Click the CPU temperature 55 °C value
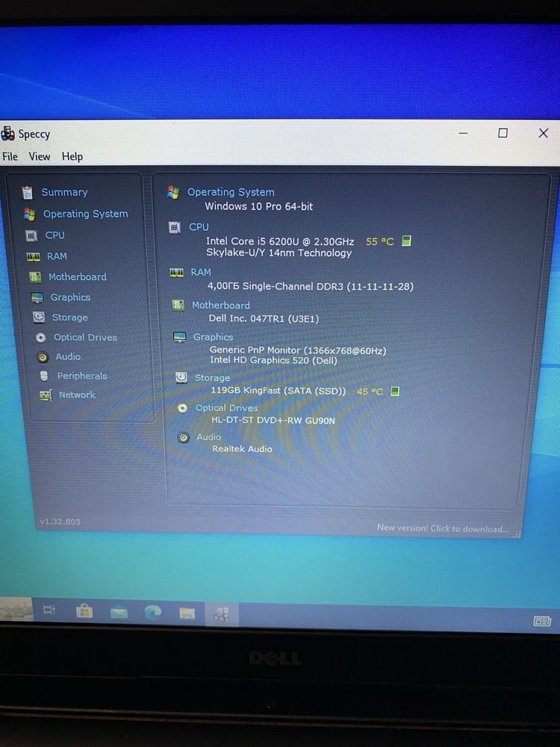Image resolution: width=560 pixels, height=747 pixels. [379, 241]
